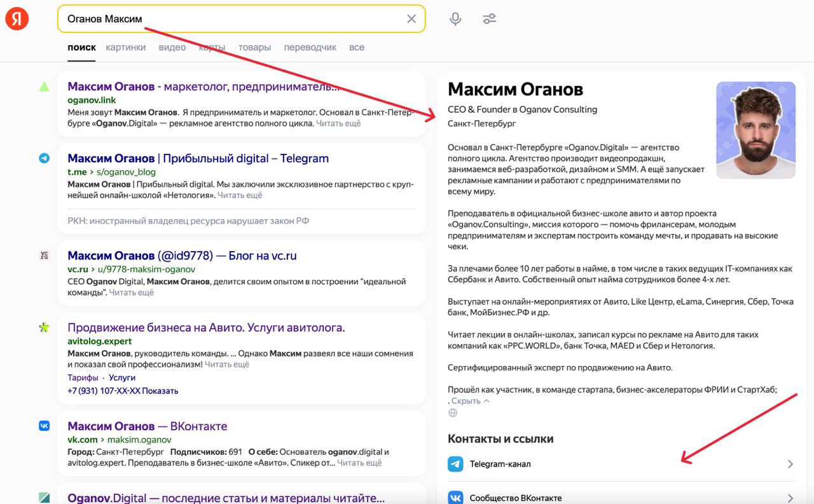Screen dimensions: 814x504
Task: Select the поиск tab
Action: coord(81,48)
